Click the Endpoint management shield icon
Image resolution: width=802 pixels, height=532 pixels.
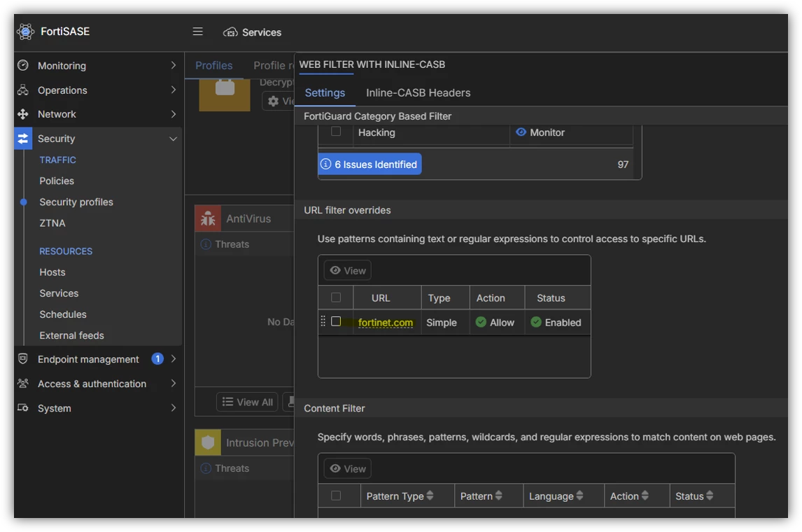[x=23, y=358]
